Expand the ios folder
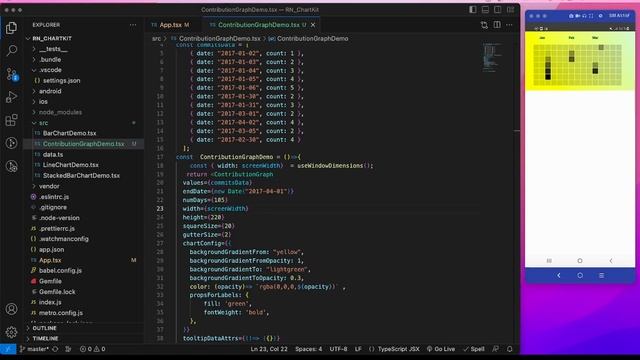This screenshot has height=360, width=640. [43, 102]
